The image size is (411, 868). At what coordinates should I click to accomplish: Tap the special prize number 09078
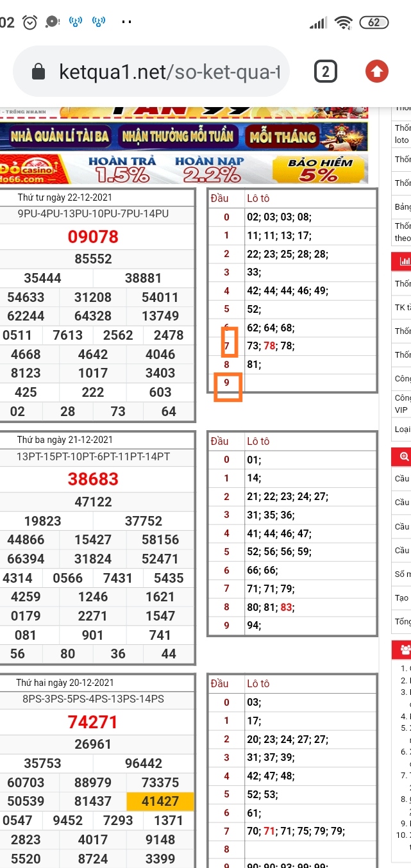coord(94,237)
